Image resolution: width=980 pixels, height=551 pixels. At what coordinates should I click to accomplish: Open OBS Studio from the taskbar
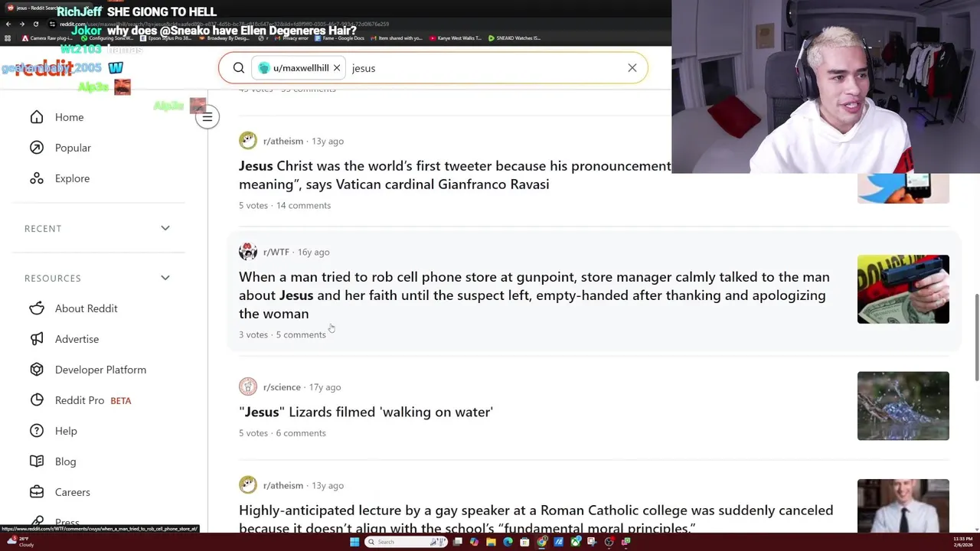pyautogui.click(x=609, y=542)
